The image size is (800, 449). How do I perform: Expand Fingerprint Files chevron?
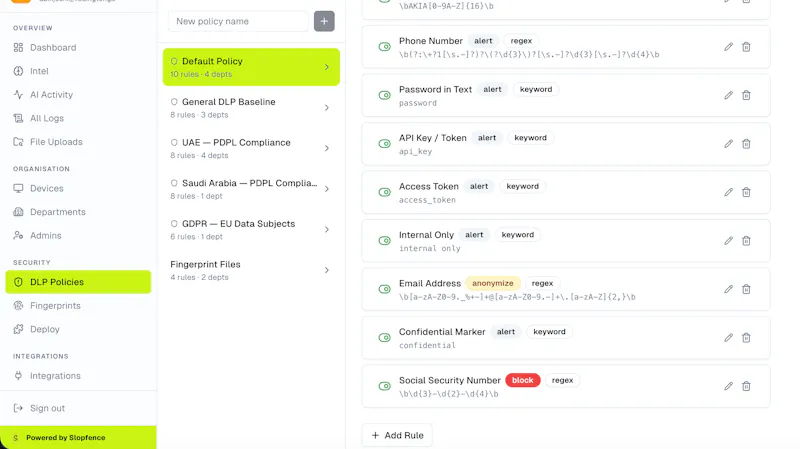point(327,270)
